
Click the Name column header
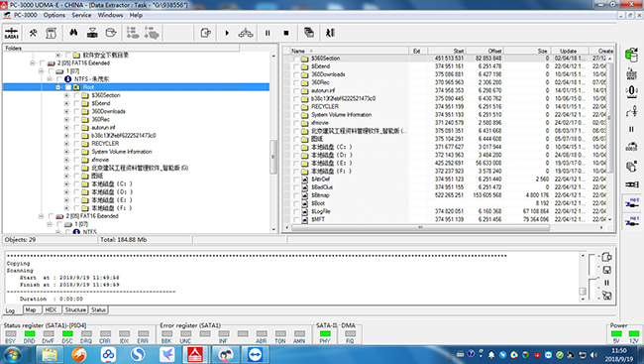pos(349,51)
